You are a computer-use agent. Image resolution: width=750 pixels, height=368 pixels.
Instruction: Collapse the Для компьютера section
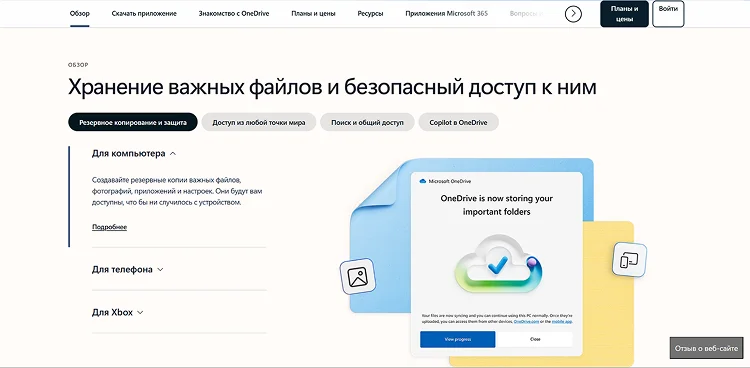134,154
